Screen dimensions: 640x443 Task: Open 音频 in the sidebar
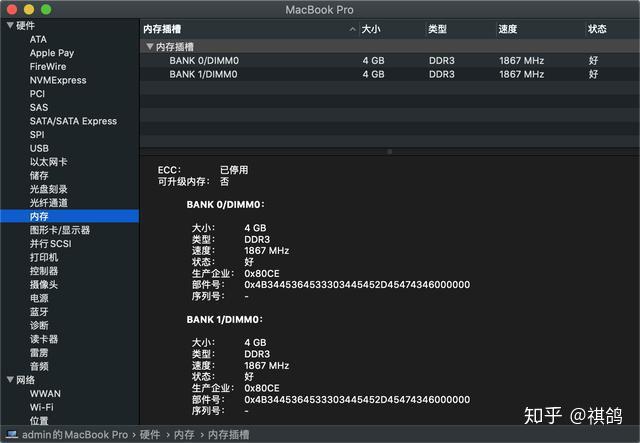39,366
